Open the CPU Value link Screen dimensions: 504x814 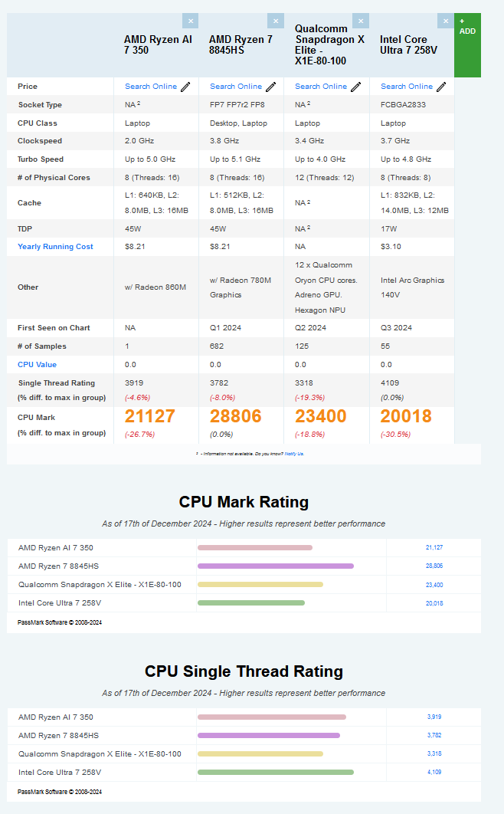(37, 364)
